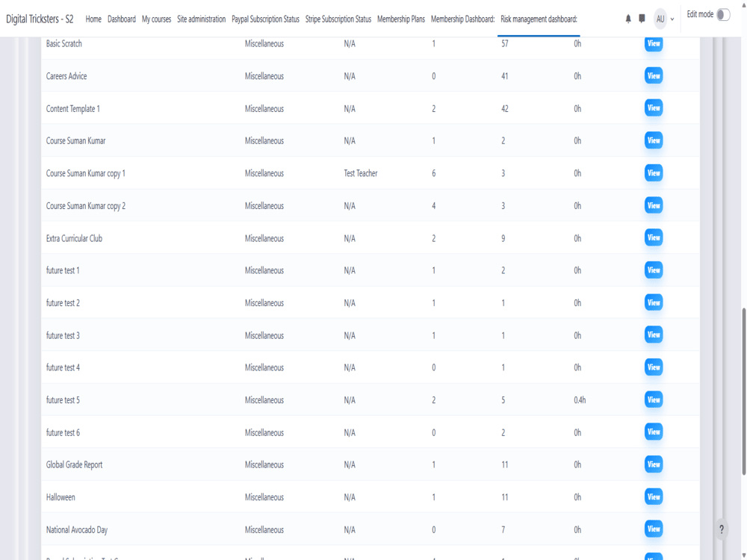Open My courses in the navigation
Image resolution: width=747 pixels, height=560 pixels.
point(156,19)
